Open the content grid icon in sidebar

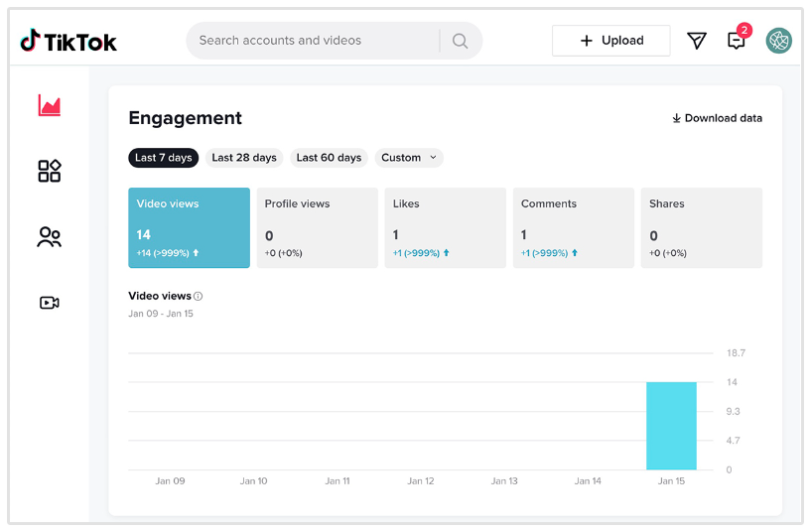[50, 171]
